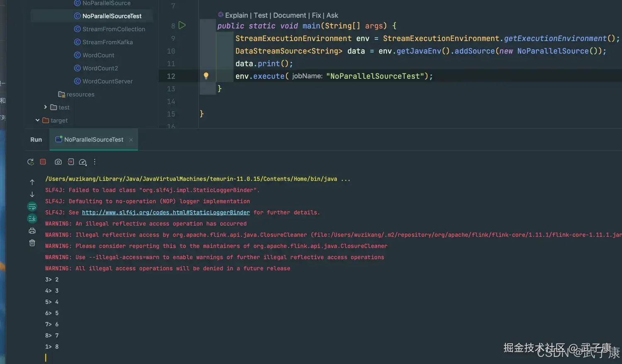622x364 pixels.
Task: Toggle soft-wrap in console
Action: pyautogui.click(x=32, y=206)
